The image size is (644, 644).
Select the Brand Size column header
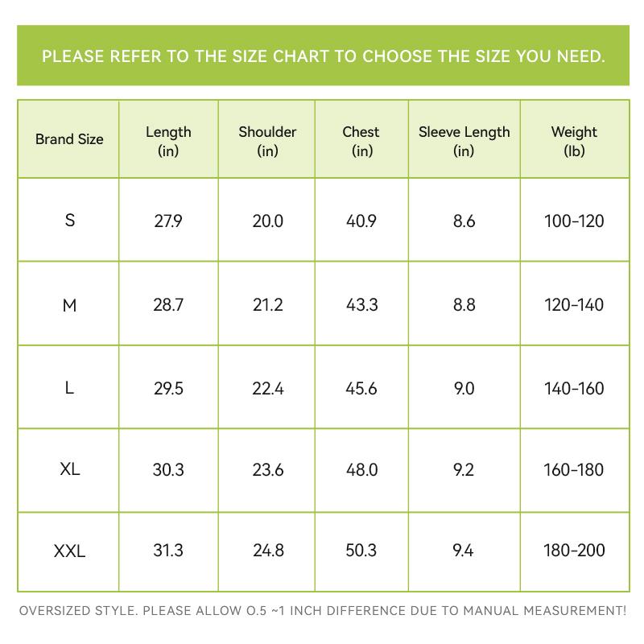(69, 139)
